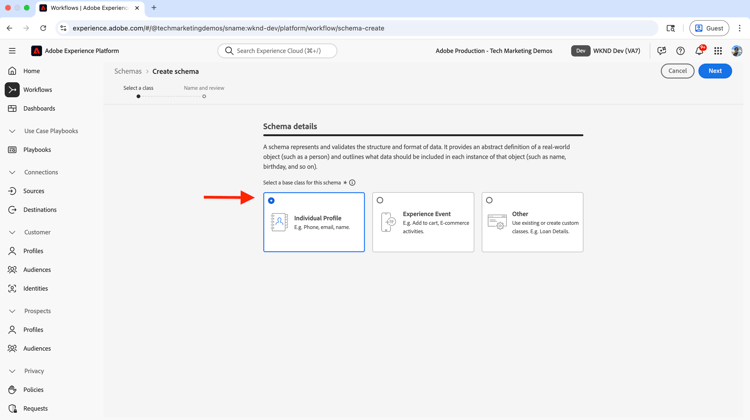Screen dimensions: 750x420
Task: Reload the page with browser refresh icon
Action: (43, 28)
